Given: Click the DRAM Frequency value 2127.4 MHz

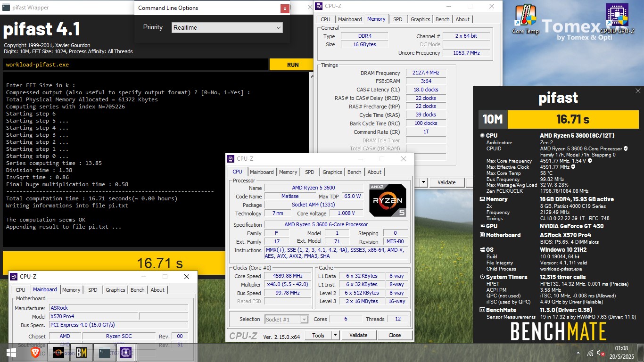Looking at the screenshot, I should point(426,73).
